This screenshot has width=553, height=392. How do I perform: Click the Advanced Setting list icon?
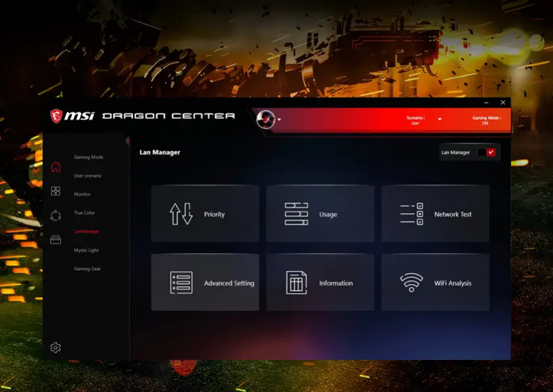click(181, 283)
